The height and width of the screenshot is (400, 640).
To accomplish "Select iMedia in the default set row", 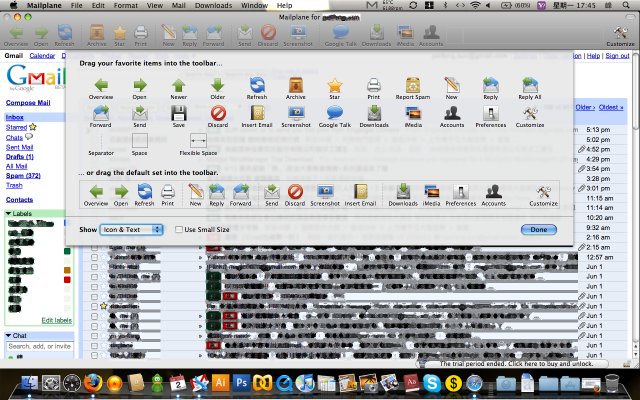I will 431,195.
